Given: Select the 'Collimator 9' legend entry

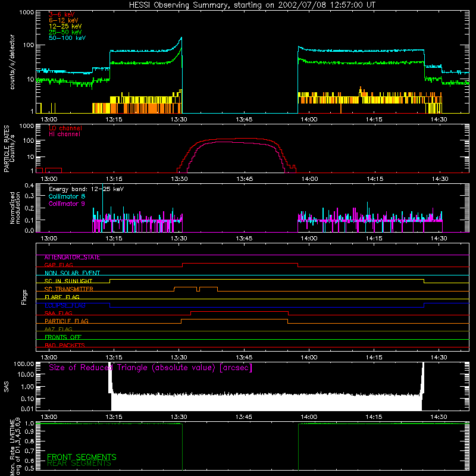Looking at the screenshot, I should point(67,203).
